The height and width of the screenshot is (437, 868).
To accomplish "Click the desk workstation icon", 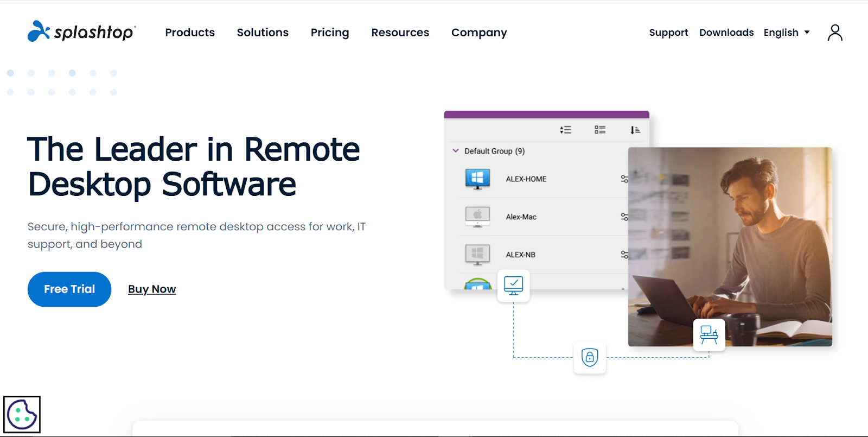I will point(709,334).
